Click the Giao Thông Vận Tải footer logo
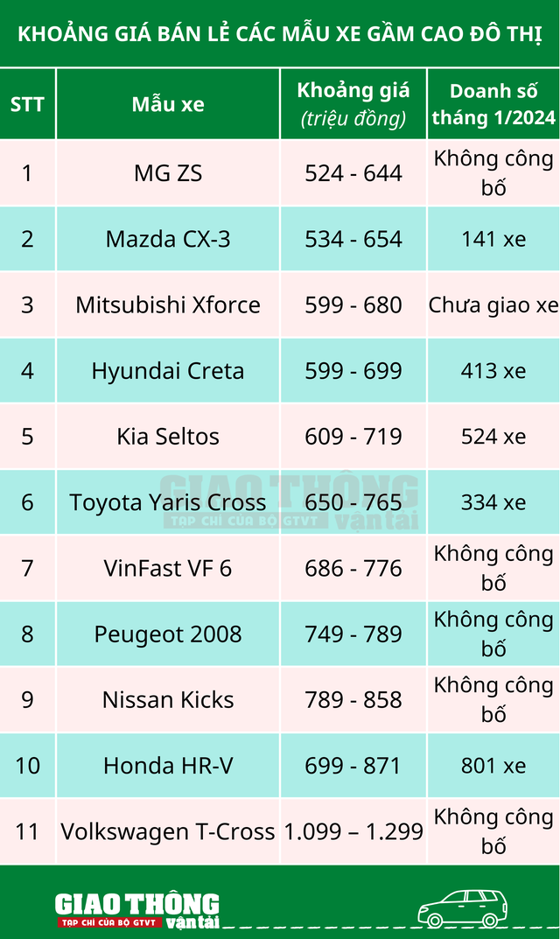 [x=136, y=910]
